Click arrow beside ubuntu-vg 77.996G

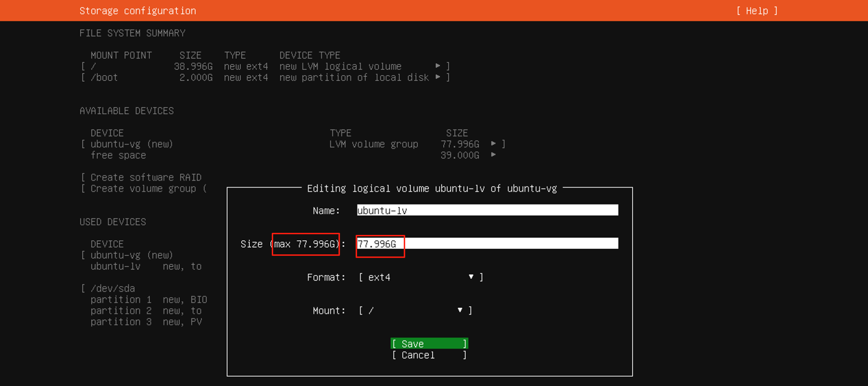(x=493, y=143)
